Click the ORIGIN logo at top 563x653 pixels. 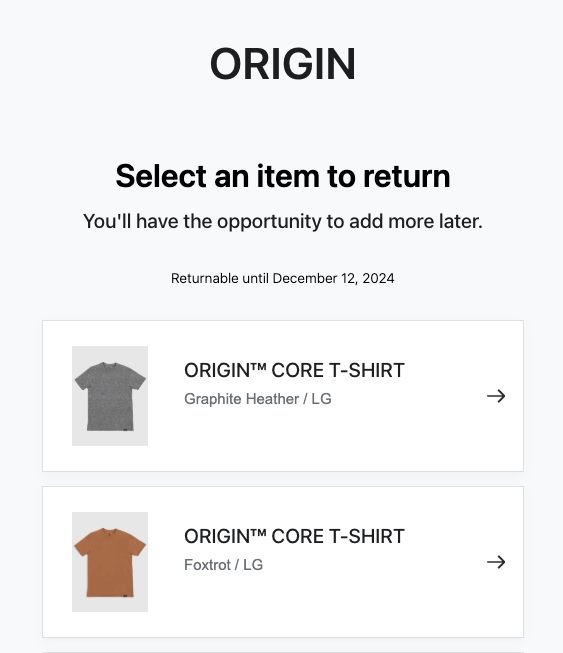283,64
